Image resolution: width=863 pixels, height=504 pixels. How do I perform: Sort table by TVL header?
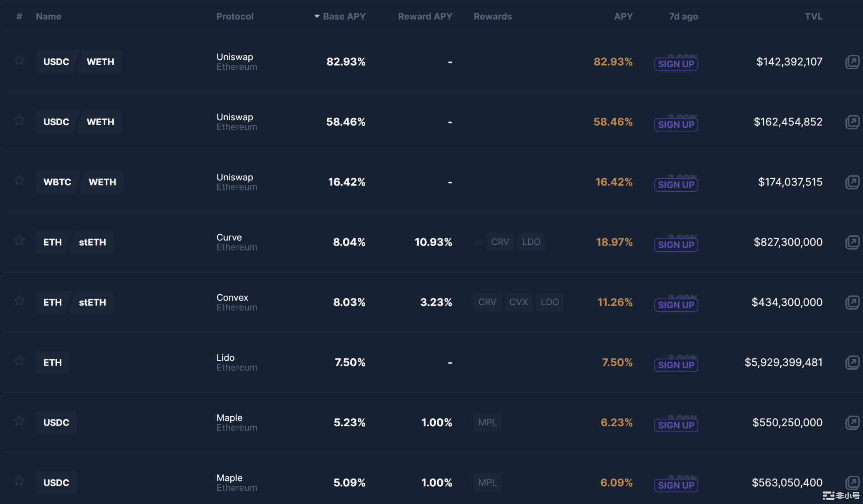point(813,16)
